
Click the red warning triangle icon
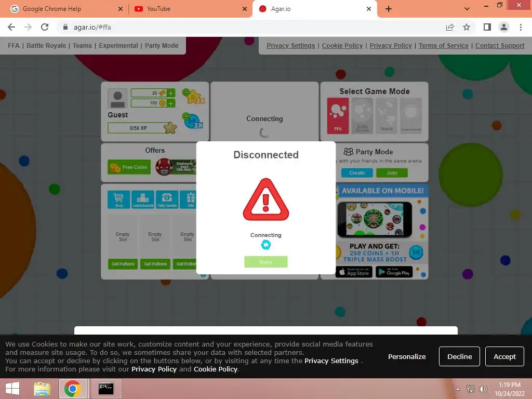pos(265,200)
